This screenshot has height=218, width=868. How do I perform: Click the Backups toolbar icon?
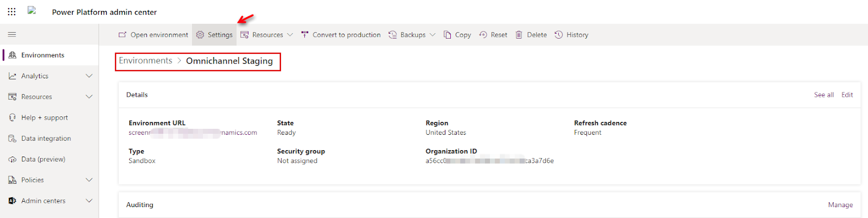click(393, 35)
